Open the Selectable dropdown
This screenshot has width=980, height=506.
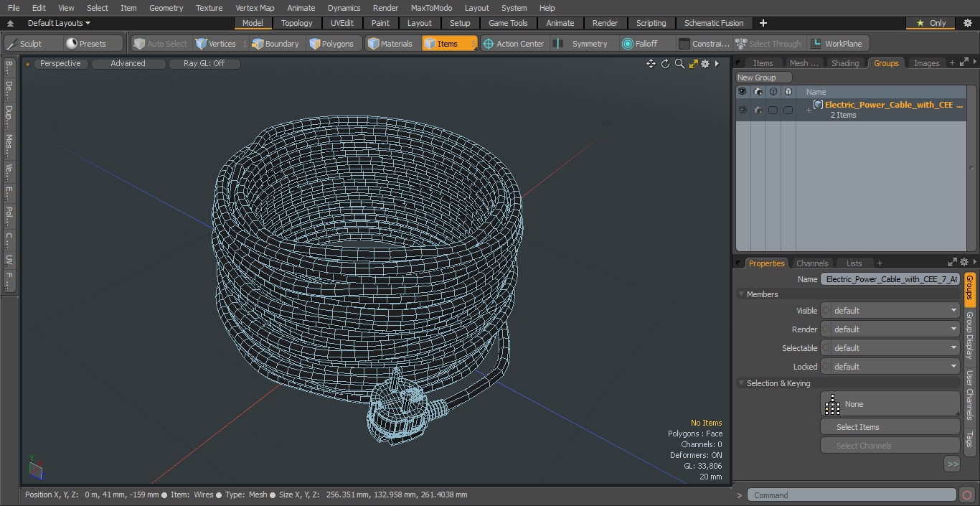(x=890, y=348)
